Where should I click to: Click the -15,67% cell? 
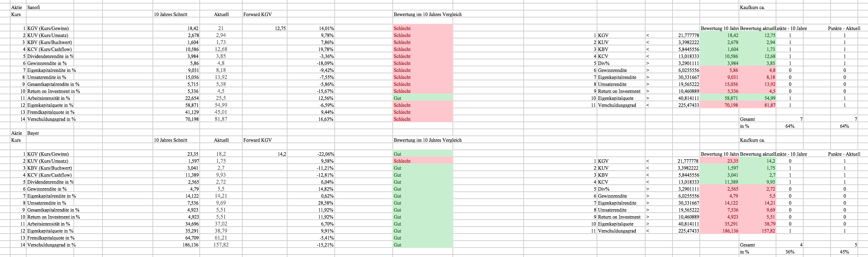click(x=325, y=91)
